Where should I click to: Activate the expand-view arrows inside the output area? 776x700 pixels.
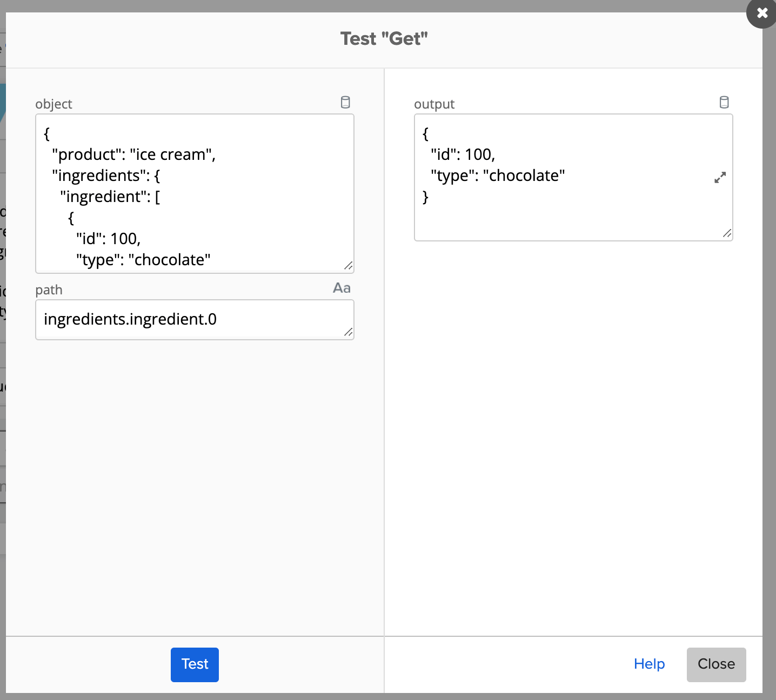[719, 177]
